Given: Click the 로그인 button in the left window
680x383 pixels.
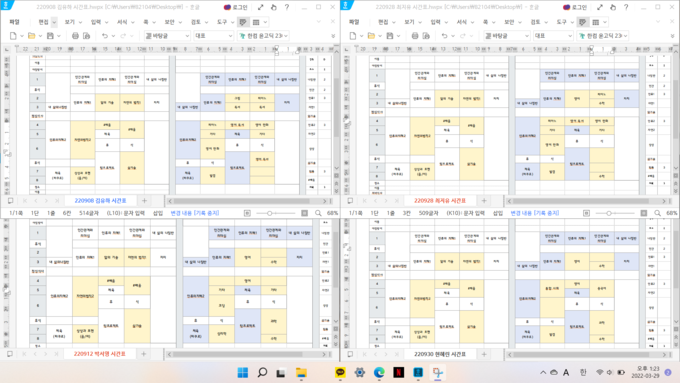Looking at the screenshot, I should (235, 7).
